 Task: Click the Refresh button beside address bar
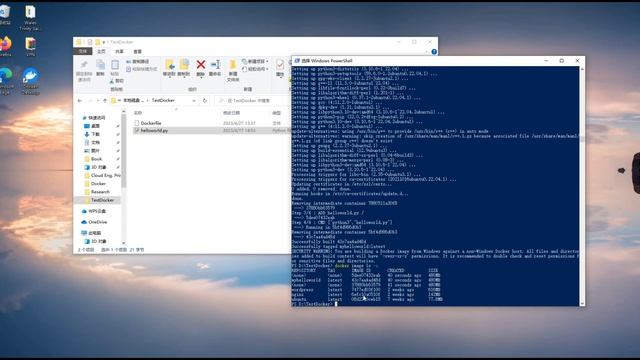[x=205, y=100]
